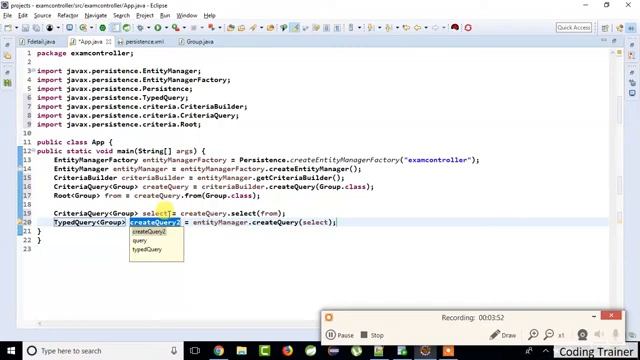Click the Task View taskbar icon

195,351
